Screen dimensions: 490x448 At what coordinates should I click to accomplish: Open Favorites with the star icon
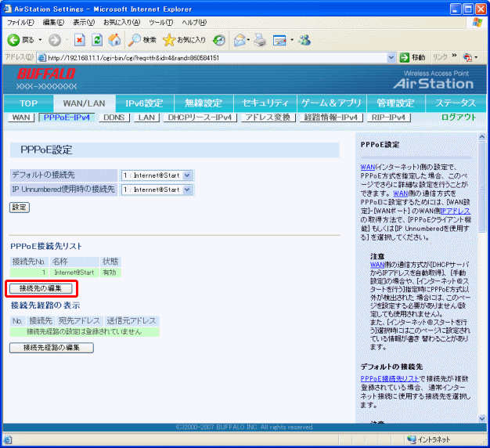[x=169, y=40]
